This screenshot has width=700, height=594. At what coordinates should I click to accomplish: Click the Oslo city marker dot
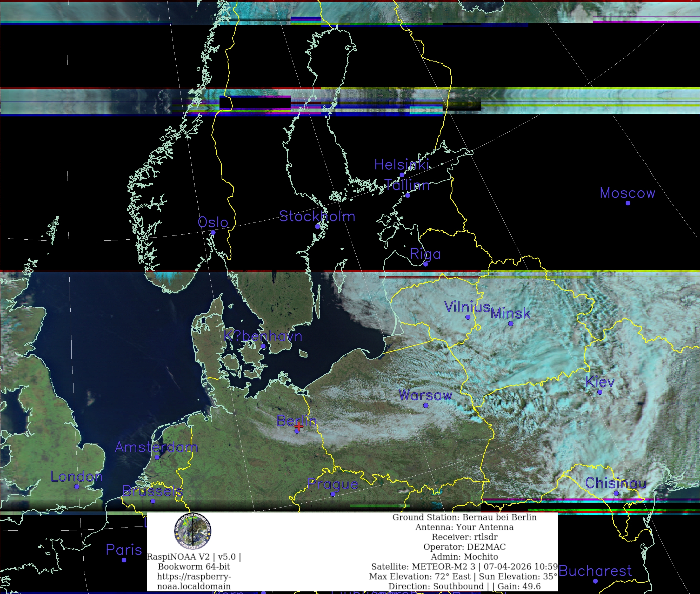pos(213,232)
